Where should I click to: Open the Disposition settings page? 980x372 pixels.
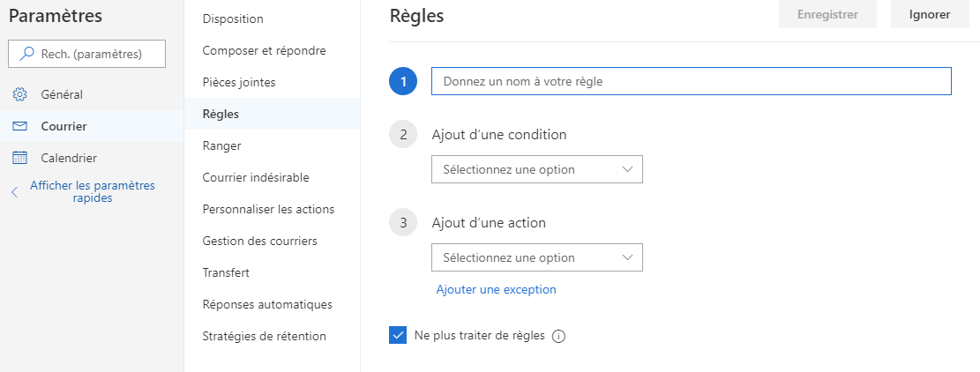pyautogui.click(x=233, y=19)
